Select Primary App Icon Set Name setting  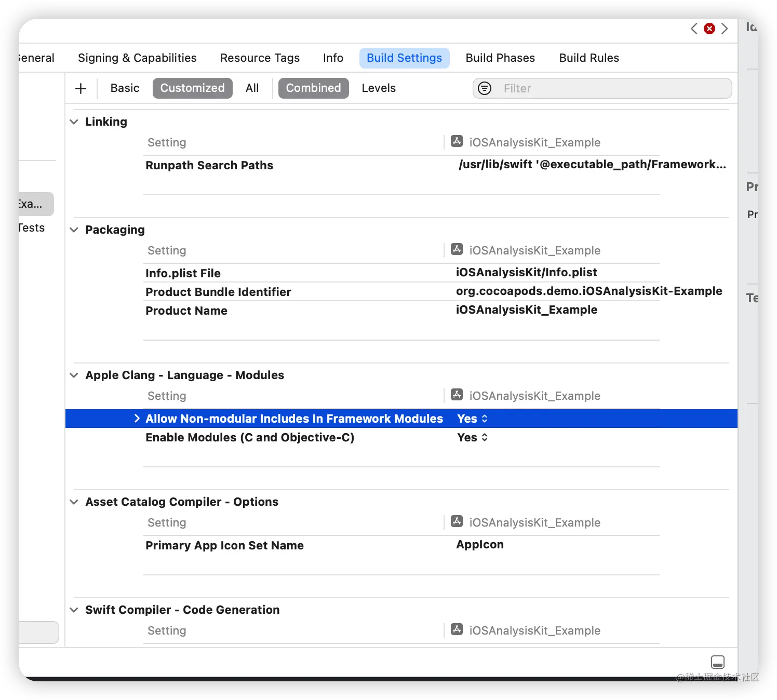click(224, 545)
